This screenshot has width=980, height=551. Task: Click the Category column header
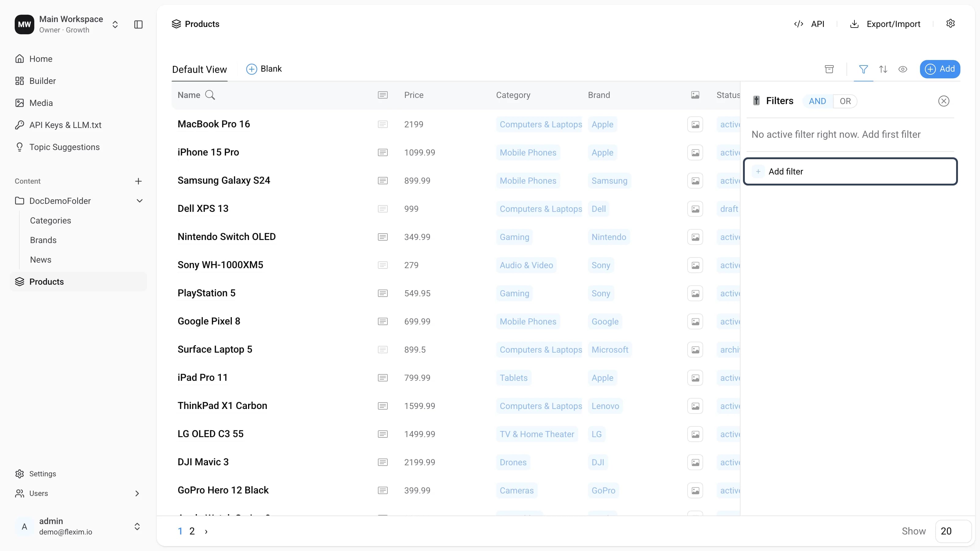(513, 95)
